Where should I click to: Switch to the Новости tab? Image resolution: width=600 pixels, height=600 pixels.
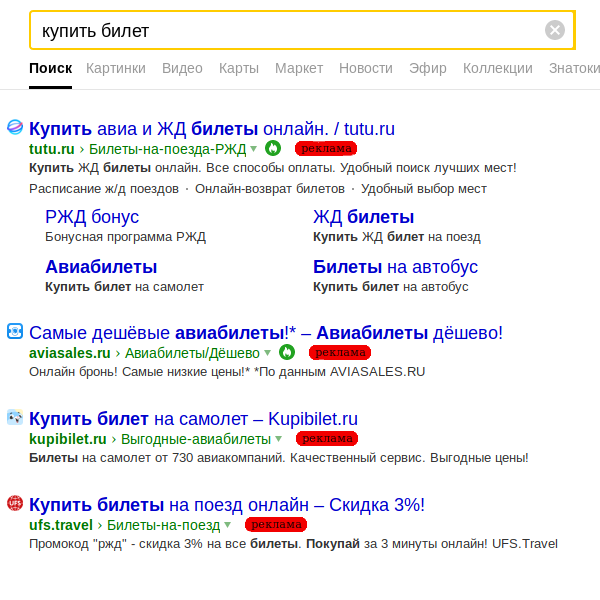tap(366, 68)
